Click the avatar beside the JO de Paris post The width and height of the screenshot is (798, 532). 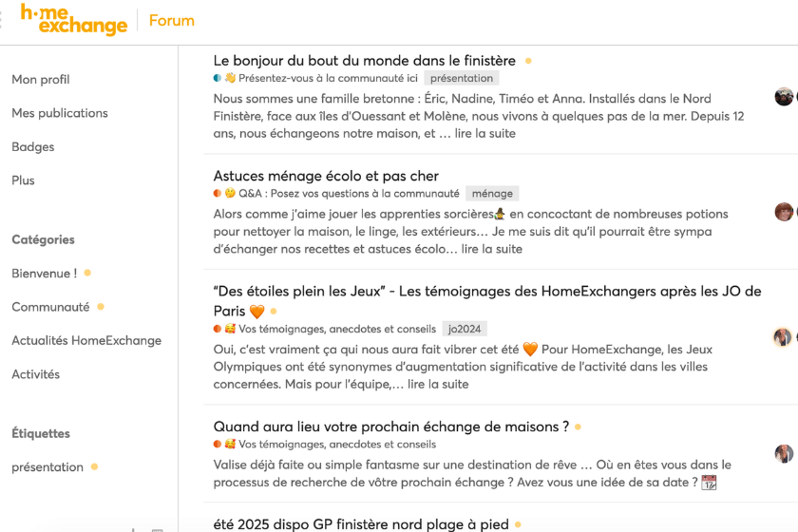[783, 337]
